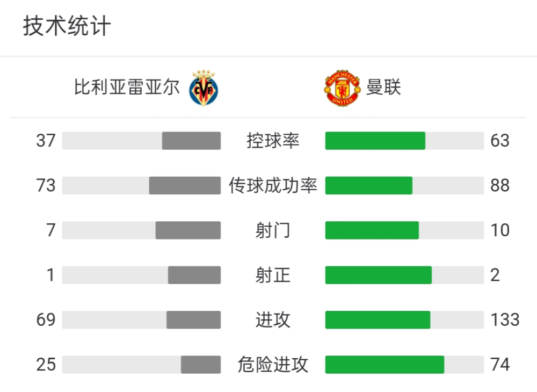Click the green attacks bar showing 133
Screen dimensions: 537x392
pyautogui.click(x=378, y=320)
